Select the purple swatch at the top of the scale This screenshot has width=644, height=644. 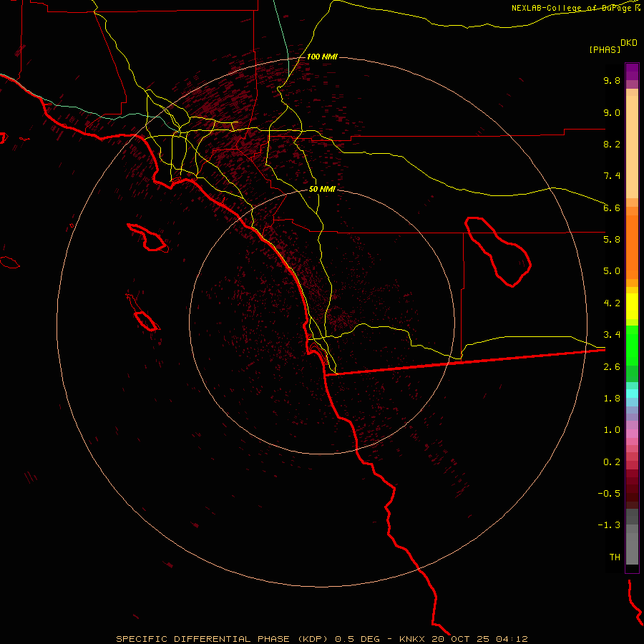632,72
